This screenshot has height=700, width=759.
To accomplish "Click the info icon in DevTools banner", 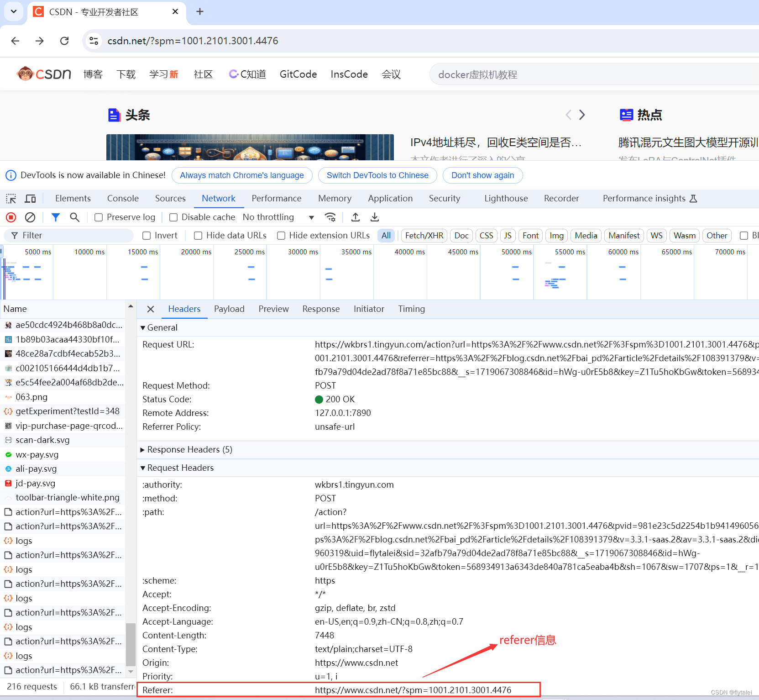I will coord(10,175).
